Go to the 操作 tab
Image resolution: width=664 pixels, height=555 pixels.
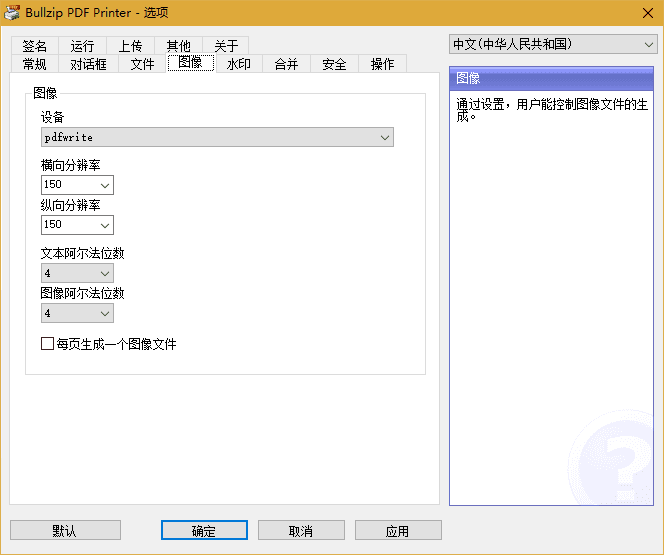coord(382,64)
